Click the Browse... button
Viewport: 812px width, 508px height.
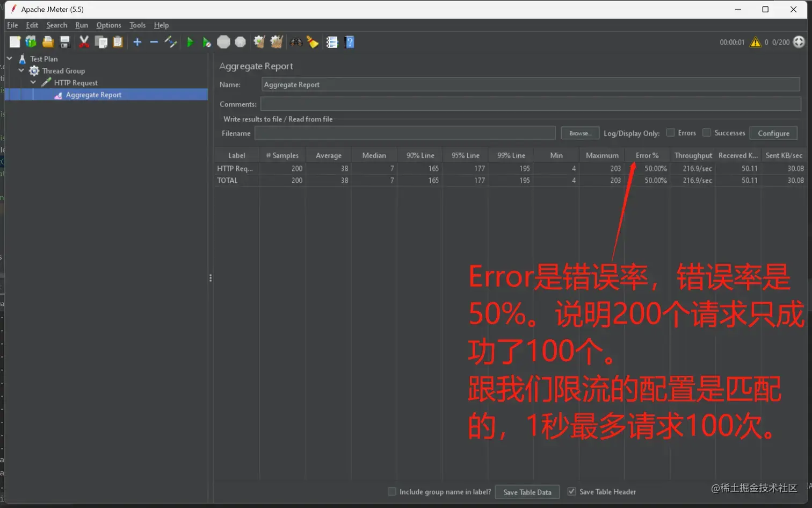pyautogui.click(x=580, y=133)
